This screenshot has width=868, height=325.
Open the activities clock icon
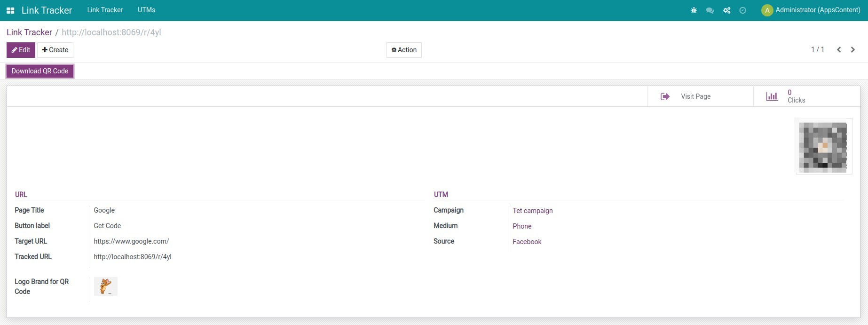click(x=742, y=10)
